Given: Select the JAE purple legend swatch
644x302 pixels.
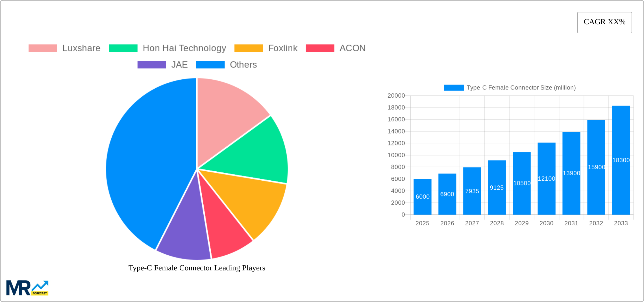Looking at the screenshot, I should [152, 65].
